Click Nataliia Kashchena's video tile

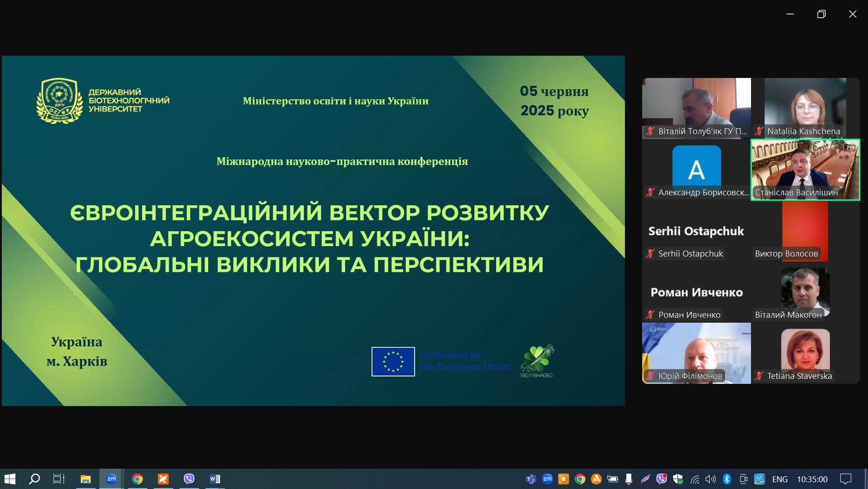point(805,108)
